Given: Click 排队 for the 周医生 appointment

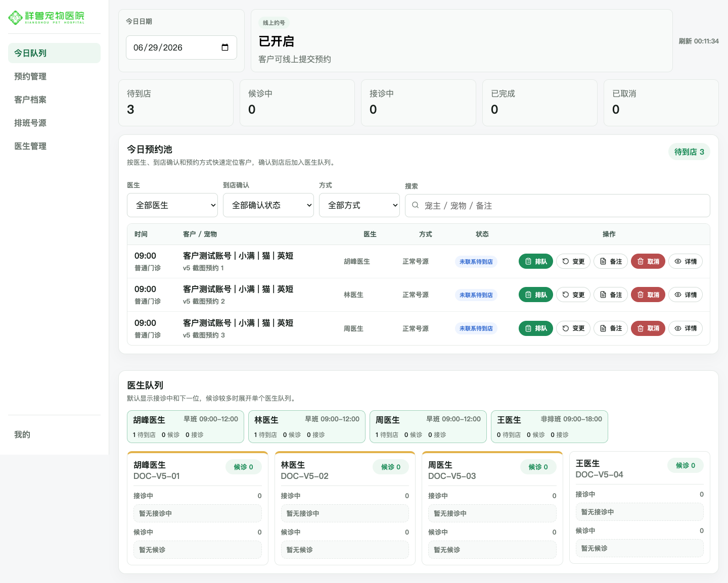Looking at the screenshot, I should (536, 328).
